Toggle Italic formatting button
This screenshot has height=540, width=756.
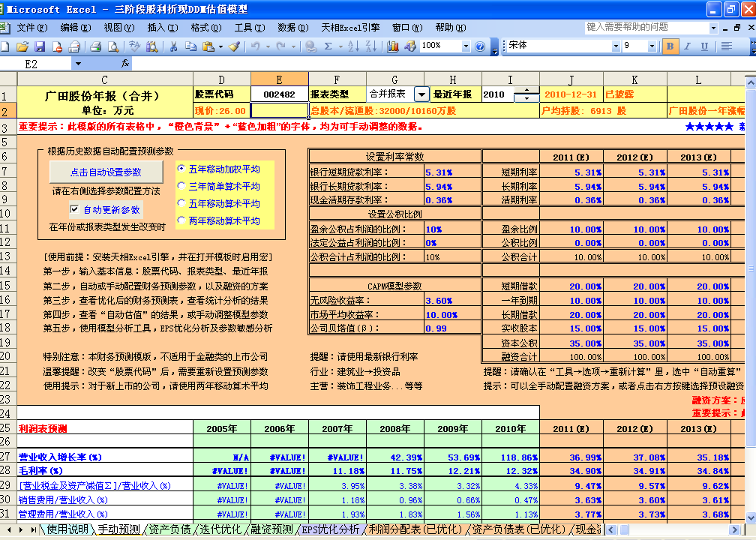[x=686, y=46]
